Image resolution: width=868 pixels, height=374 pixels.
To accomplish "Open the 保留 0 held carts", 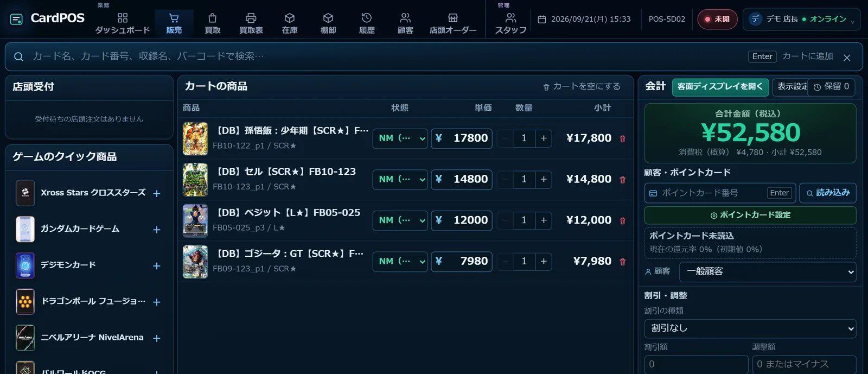I will [x=831, y=87].
